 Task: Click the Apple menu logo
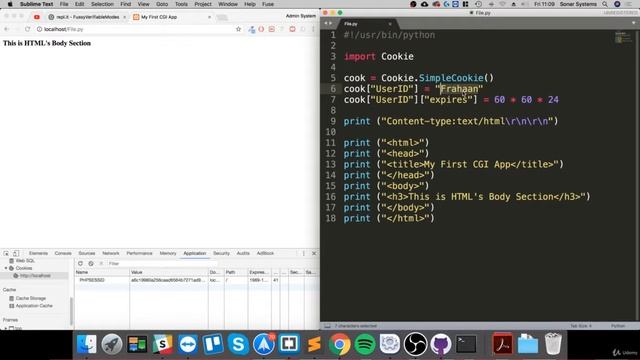(x=10, y=4)
